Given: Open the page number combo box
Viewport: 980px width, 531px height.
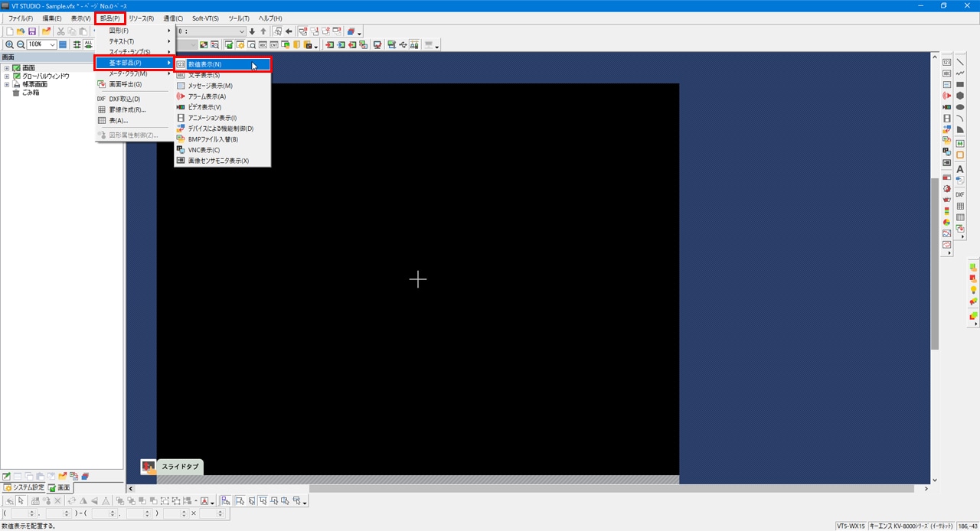Looking at the screenshot, I should [241, 31].
